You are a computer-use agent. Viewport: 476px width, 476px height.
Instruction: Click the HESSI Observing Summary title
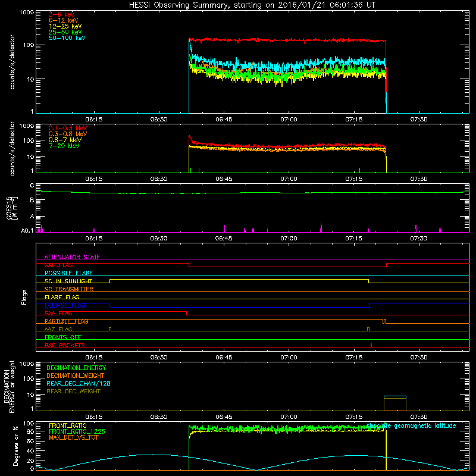tap(252, 5)
